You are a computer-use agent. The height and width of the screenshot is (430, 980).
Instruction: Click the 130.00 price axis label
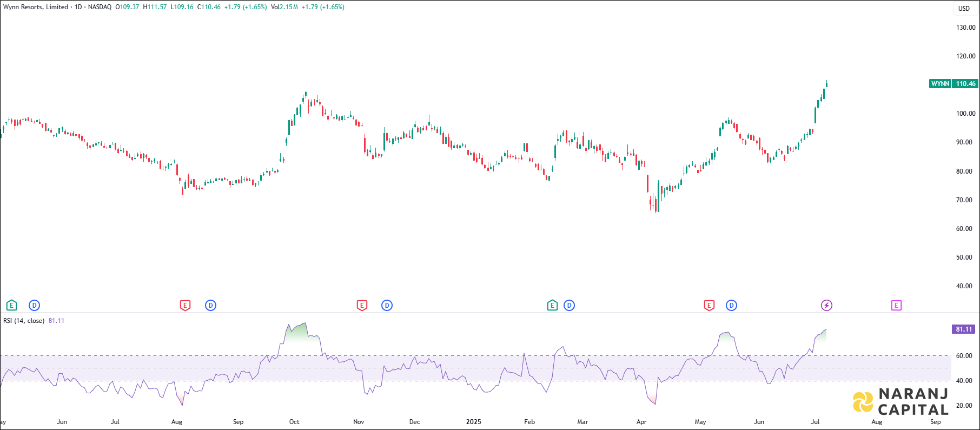point(966,28)
